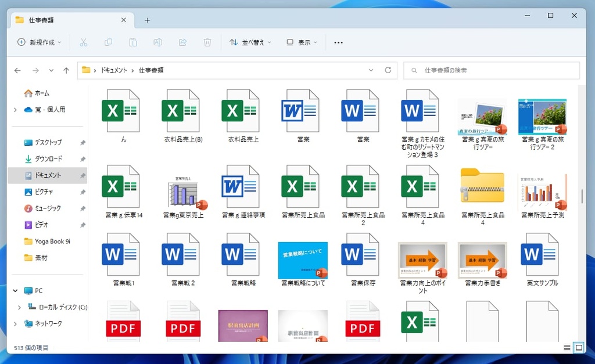
Task: Add a new tab with plus button
Action: (147, 20)
